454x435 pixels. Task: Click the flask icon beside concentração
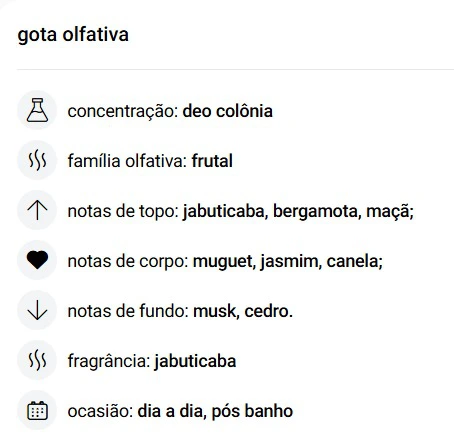pos(37,110)
